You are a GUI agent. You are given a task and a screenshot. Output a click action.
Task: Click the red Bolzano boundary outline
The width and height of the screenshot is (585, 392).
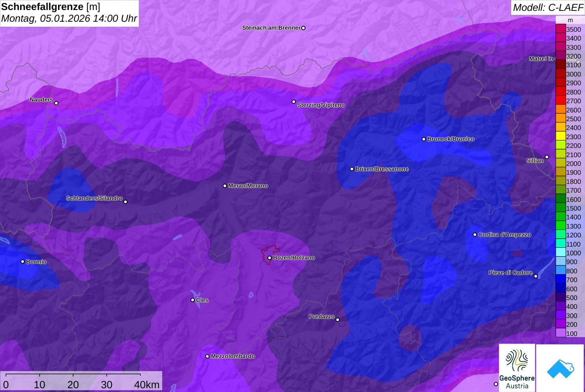(270, 255)
